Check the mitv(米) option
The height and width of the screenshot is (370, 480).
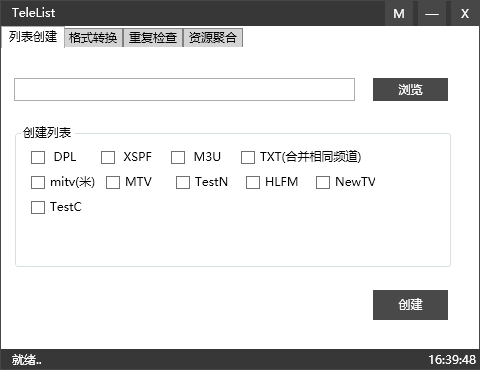(38, 182)
